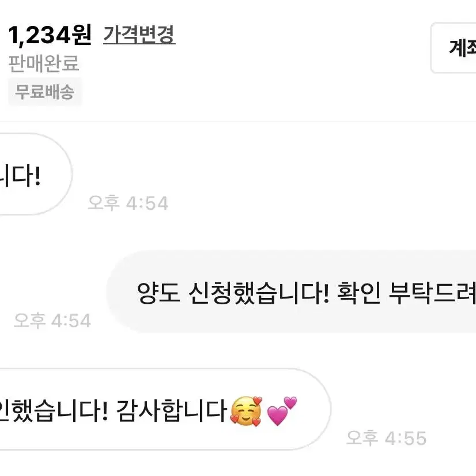Screen dimensions: 476x476
Task: Click the word 부탁드려 in the sent message
Action: (433, 293)
